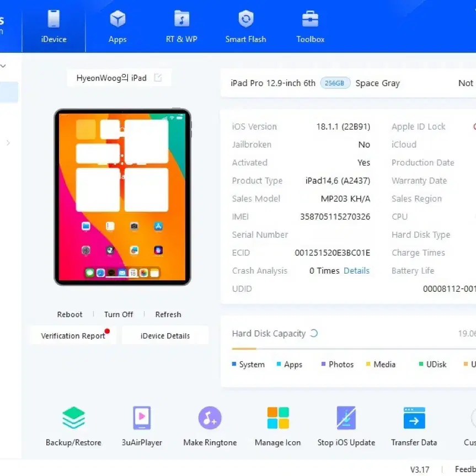Open the iDevice tab
The image size is (476, 476).
[x=54, y=26]
